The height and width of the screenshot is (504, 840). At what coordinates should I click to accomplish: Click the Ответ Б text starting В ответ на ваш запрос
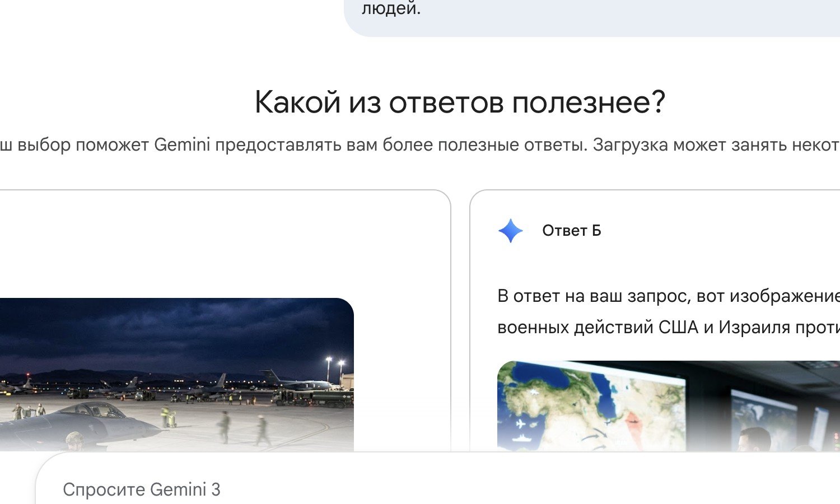pos(669,311)
